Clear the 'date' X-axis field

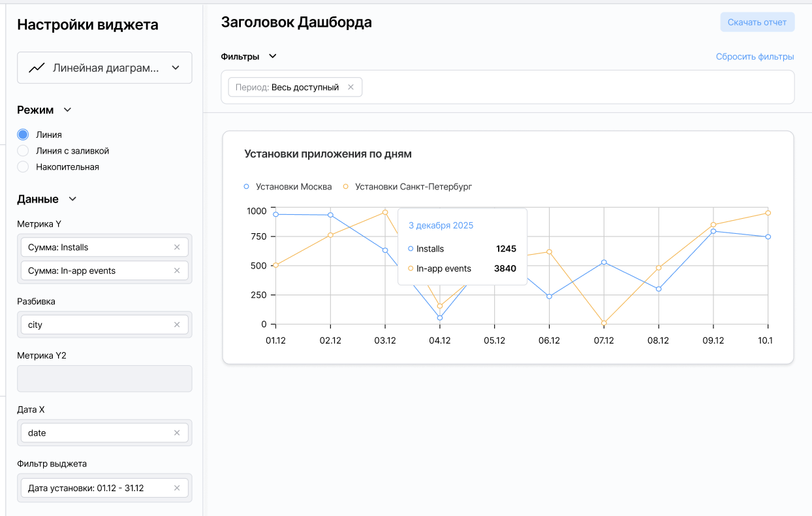click(176, 433)
